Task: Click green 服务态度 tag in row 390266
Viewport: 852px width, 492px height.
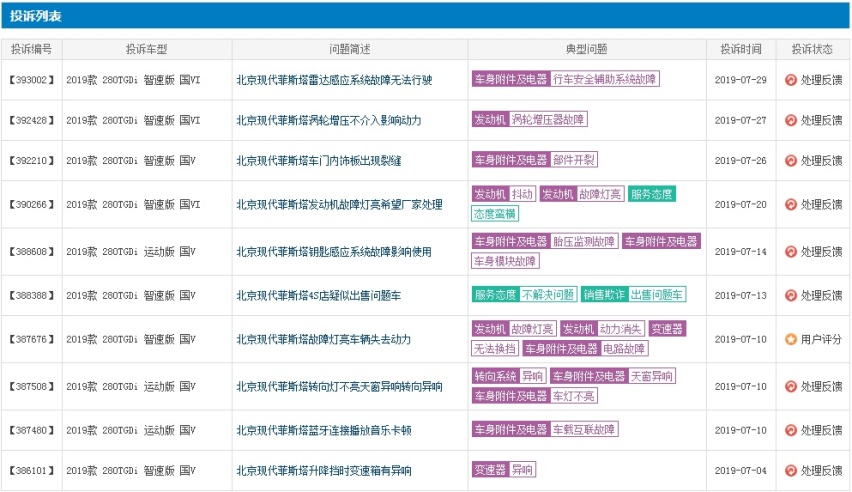Action: pyautogui.click(x=651, y=194)
